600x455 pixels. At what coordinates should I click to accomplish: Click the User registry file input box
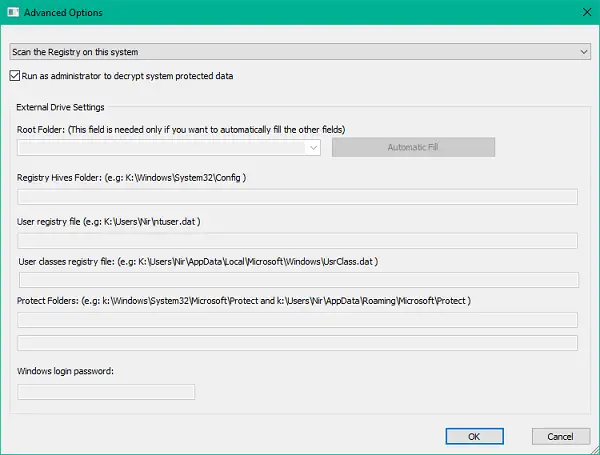(x=297, y=241)
